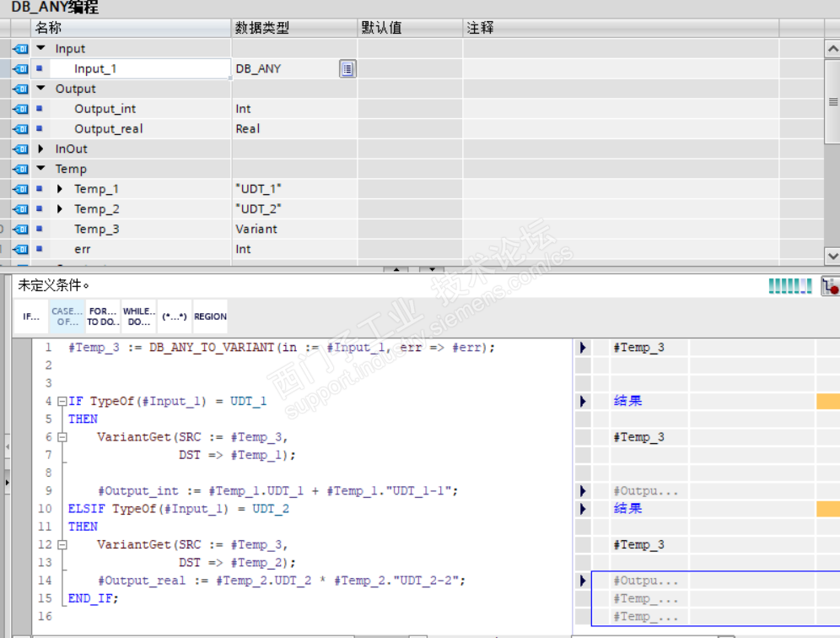Collapse the Temp section
The width and height of the screenshot is (840, 638).
click(40, 168)
